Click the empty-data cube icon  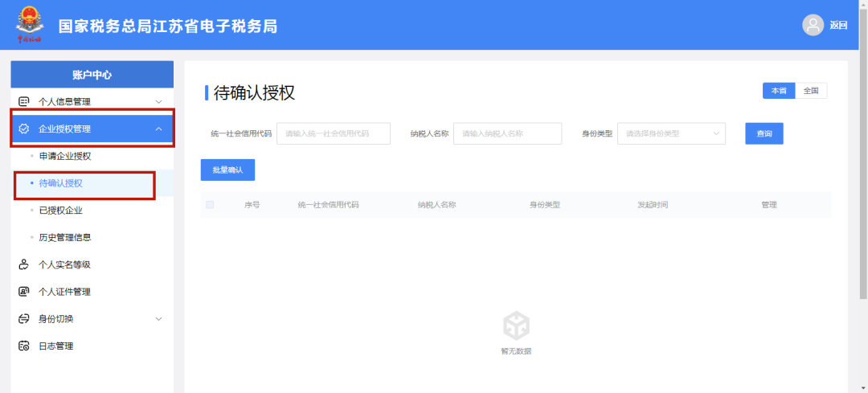516,325
